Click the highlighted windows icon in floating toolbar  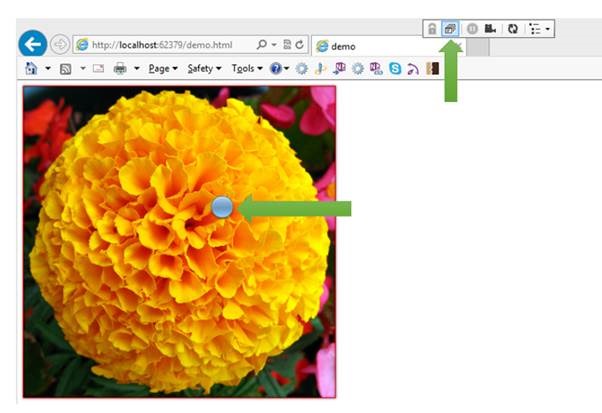click(451, 29)
